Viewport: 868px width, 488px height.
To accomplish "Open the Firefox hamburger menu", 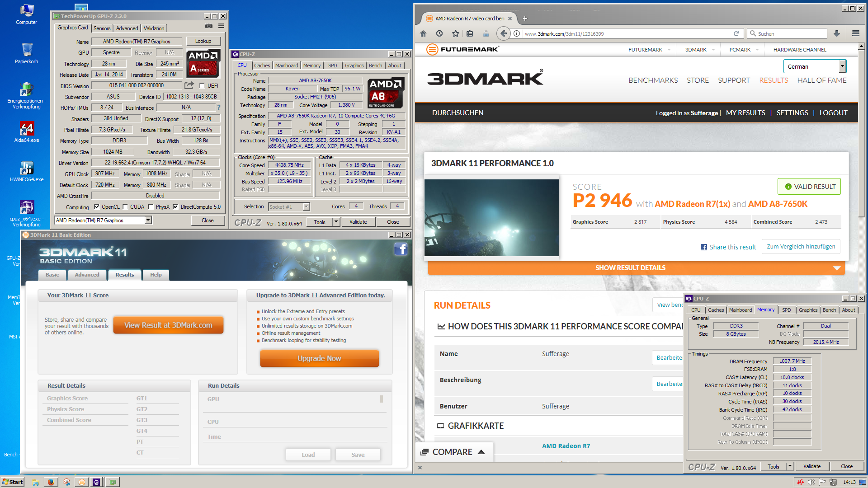I will pos(856,33).
